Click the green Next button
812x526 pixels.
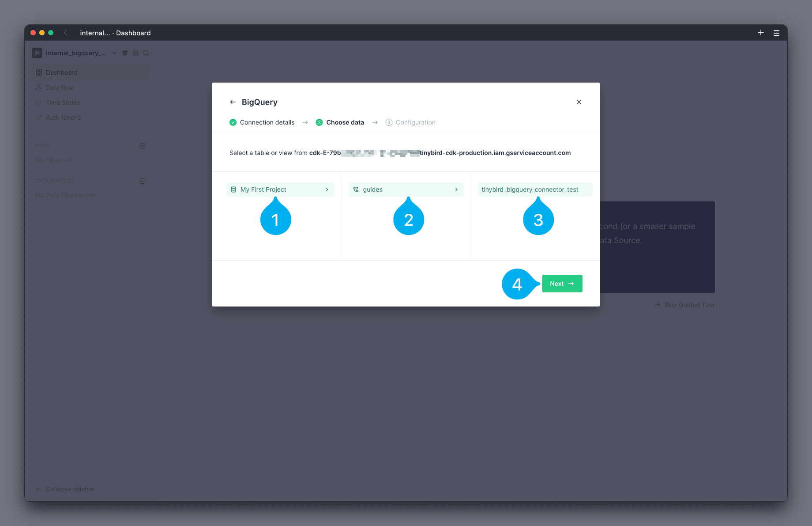pos(562,284)
